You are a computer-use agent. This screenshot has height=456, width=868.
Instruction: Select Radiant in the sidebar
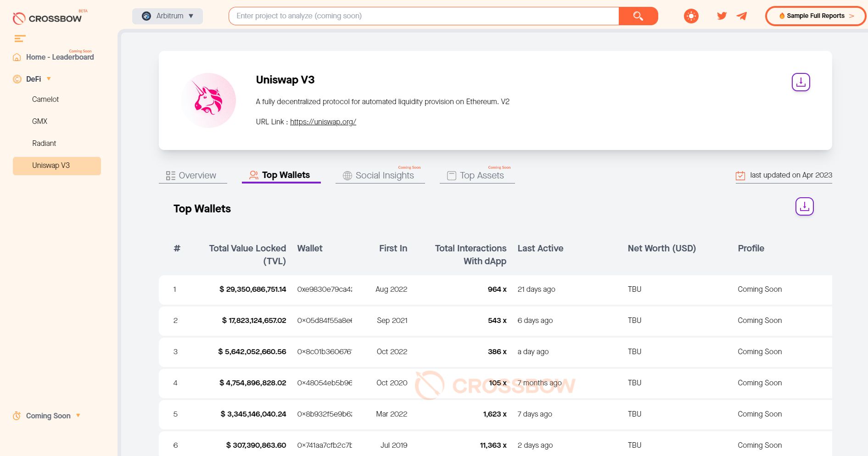(x=44, y=143)
